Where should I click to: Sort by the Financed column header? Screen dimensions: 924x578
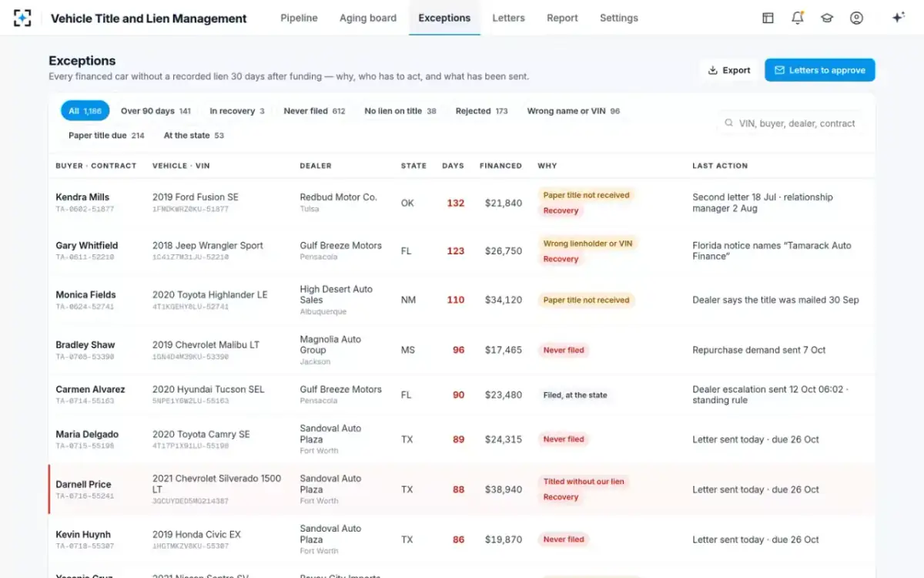(500, 166)
